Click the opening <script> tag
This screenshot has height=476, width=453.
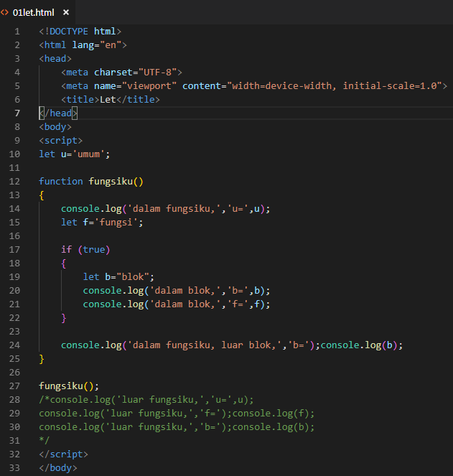61,141
